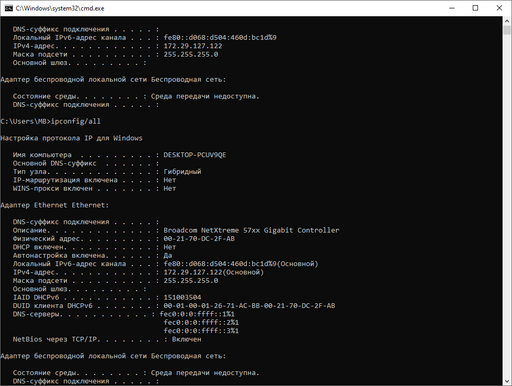Click the scrollbar down arrow
This screenshot has width=512, height=386.
tap(507, 381)
